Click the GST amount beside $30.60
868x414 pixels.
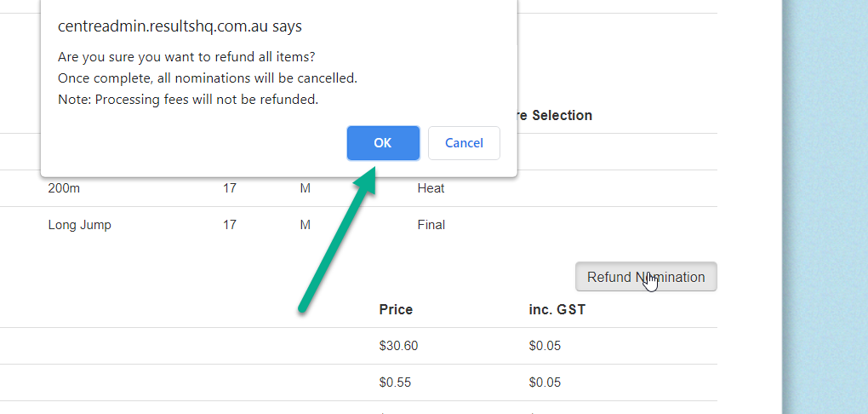point(545,346)
